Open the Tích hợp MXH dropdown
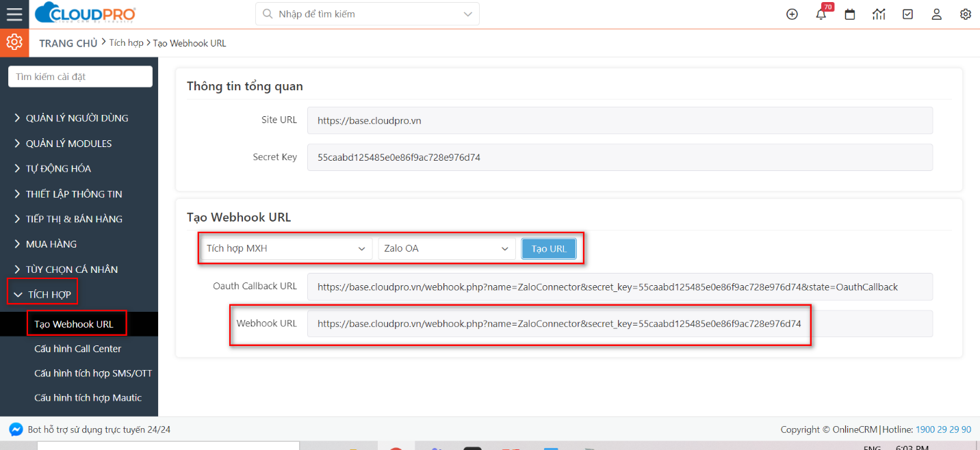The image size is (980, 450). point(287,249)
